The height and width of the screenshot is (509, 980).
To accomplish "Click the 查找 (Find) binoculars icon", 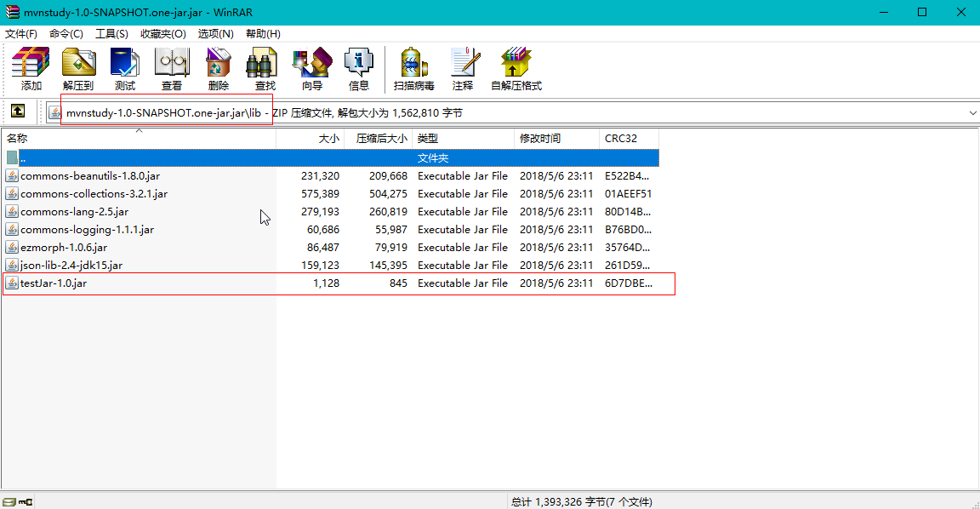I will (262, 62).
